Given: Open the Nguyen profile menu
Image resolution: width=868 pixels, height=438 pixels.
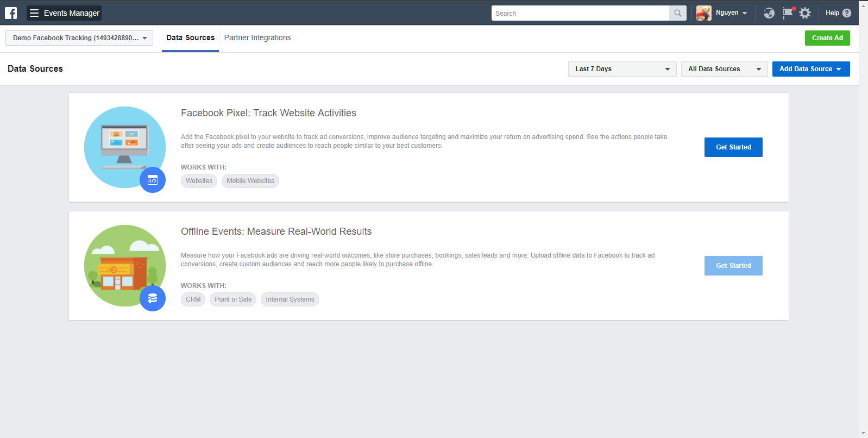Looking at the screenshot, I should click(722, 13).
